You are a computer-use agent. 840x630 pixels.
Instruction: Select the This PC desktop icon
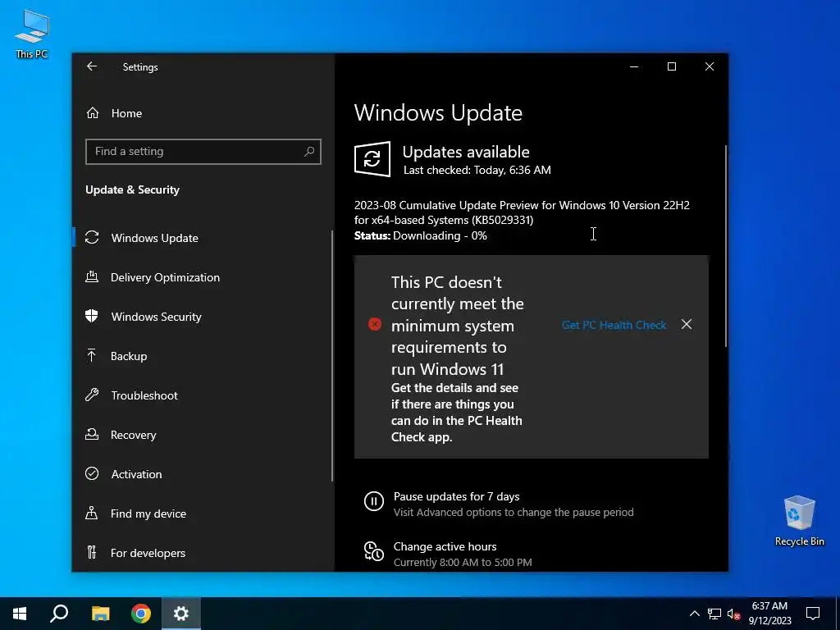32,34
